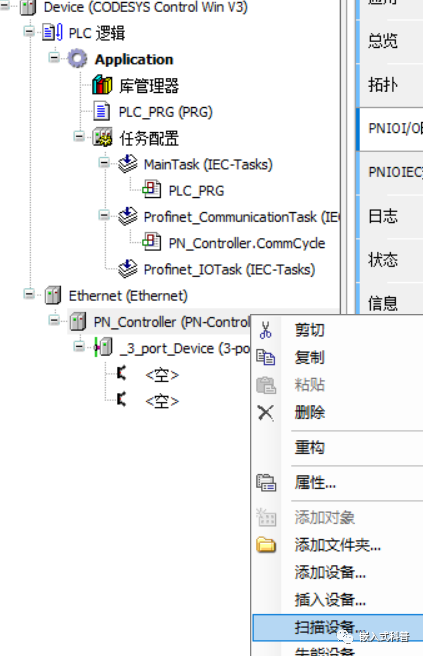423x656 pixels.
Task: Click the PLC_PRG document icon
Action: (102, 111)
